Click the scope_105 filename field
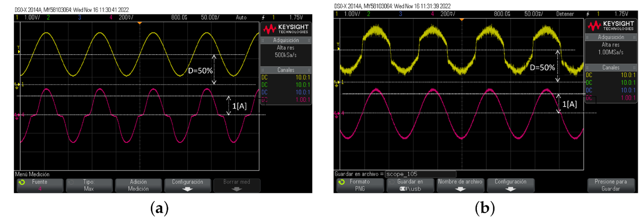The image size is (644, 221). (x=421, y=174)
